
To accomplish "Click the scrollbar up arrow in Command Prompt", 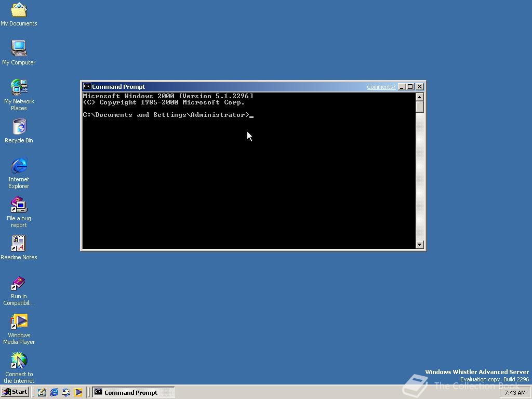I will click(x=420, y=97).
